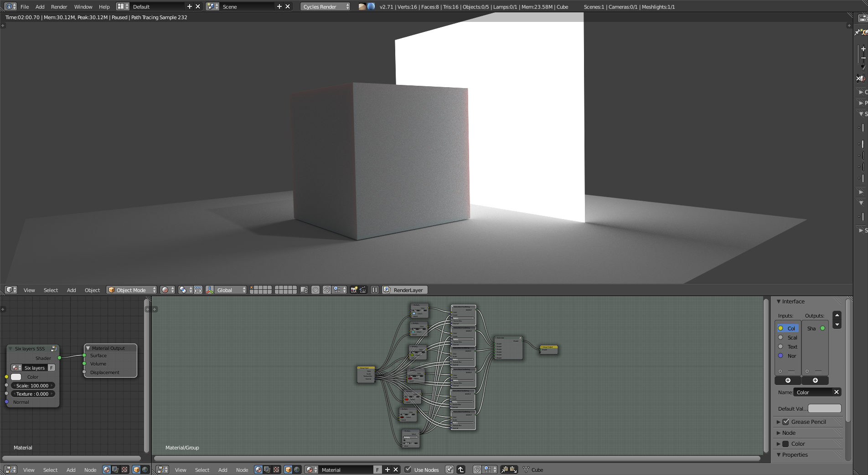Open the Render menu
Viewport: 868px width, 475px height.
click(59, 6)
